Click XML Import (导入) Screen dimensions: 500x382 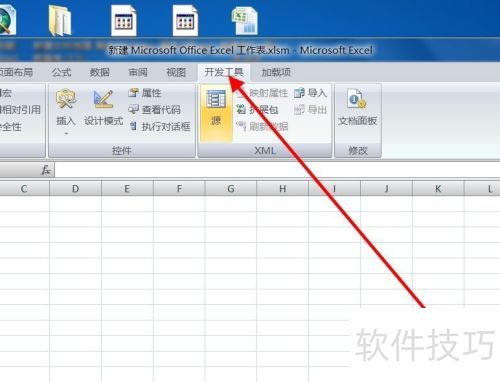pos(310,93)
